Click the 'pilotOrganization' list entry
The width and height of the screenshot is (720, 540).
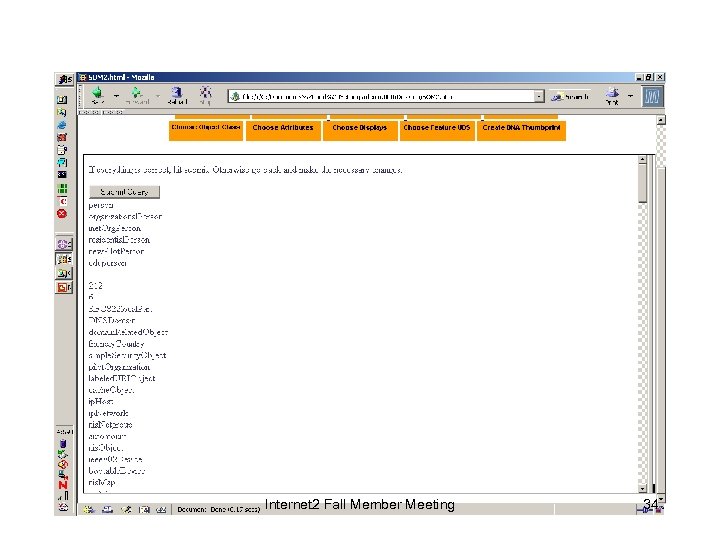pyautogui.click(x=119, y=367)
